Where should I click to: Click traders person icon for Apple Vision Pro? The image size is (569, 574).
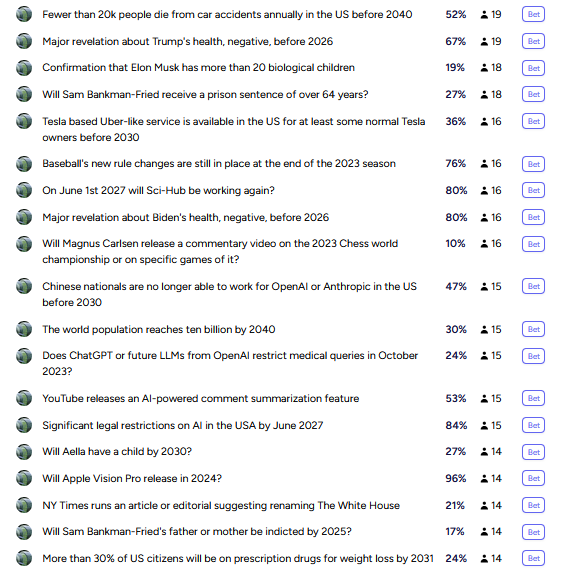click(x=484, y=478)
